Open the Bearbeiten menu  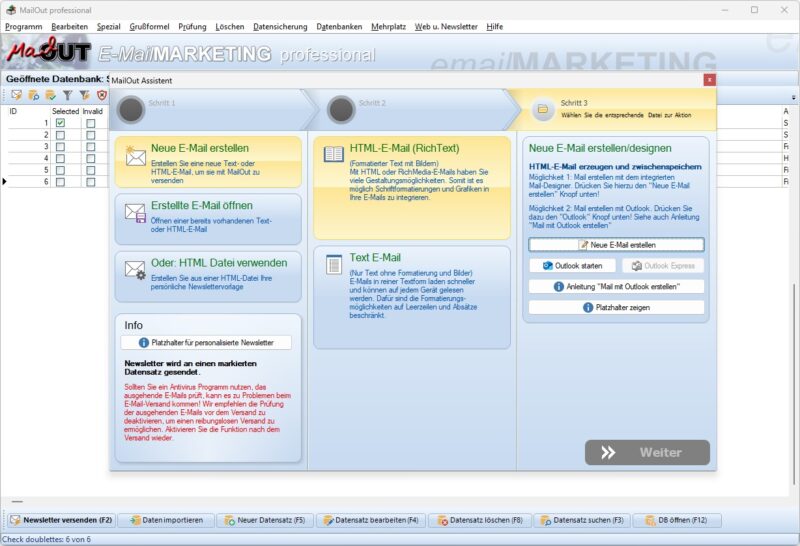point(69,27)
